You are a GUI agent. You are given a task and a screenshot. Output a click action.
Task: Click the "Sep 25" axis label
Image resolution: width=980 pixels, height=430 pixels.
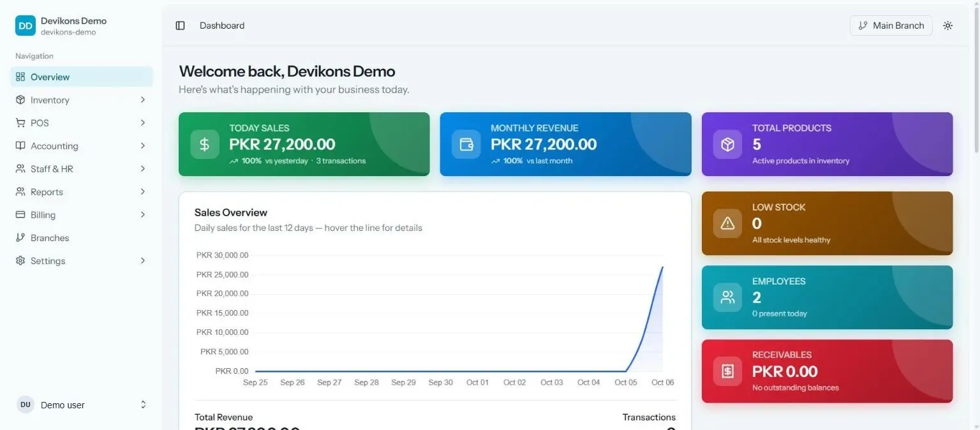pyautogui.click(x=255, y=383)
